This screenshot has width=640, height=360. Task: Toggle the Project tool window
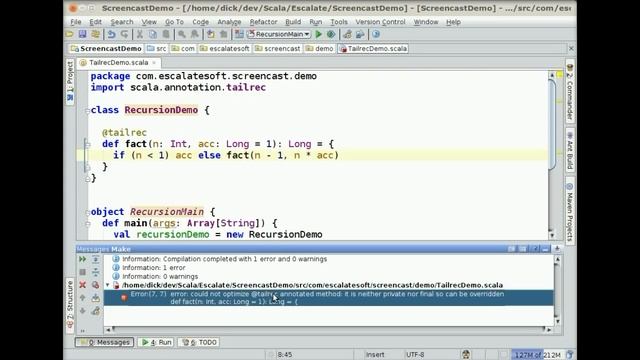[x=70, y=81]
